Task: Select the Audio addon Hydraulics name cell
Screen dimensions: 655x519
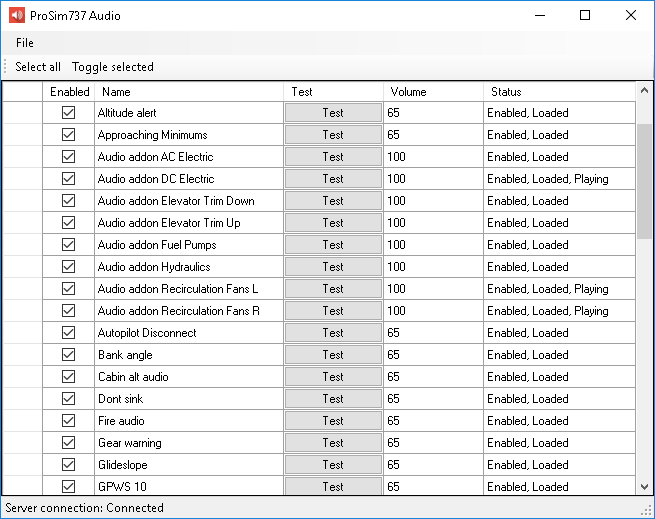Action: click(x=189, y=267)
